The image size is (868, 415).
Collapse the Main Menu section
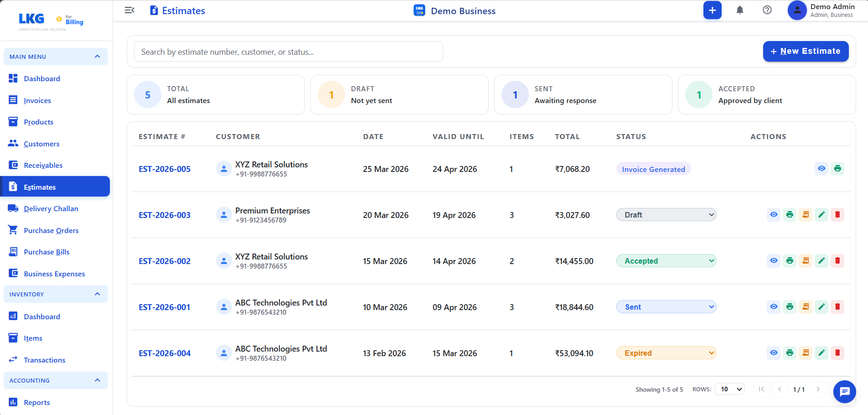pyautogui.click(x=56, y=57)
